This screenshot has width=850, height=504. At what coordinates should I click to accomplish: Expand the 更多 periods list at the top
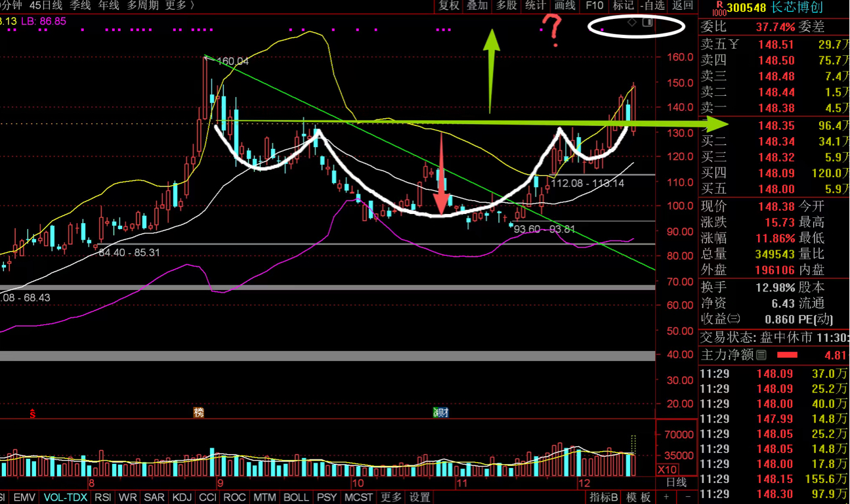pos(180,5)
